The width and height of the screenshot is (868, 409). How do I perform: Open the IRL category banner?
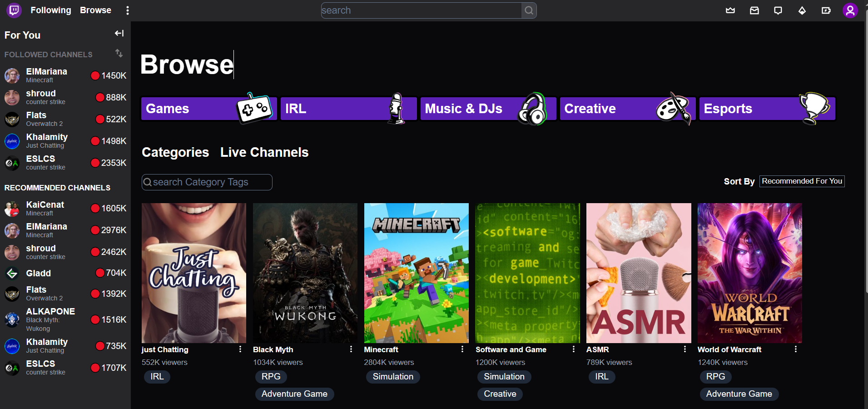(x=348, y=109)
